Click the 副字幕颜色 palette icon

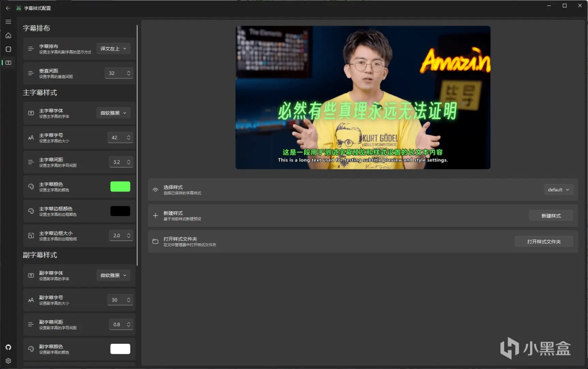click(31, 349)
